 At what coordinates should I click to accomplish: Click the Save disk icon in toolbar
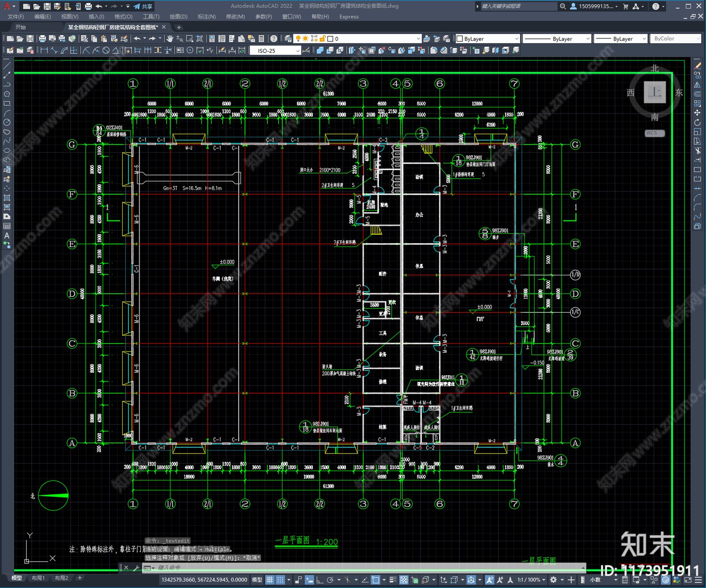coord(30,39)
